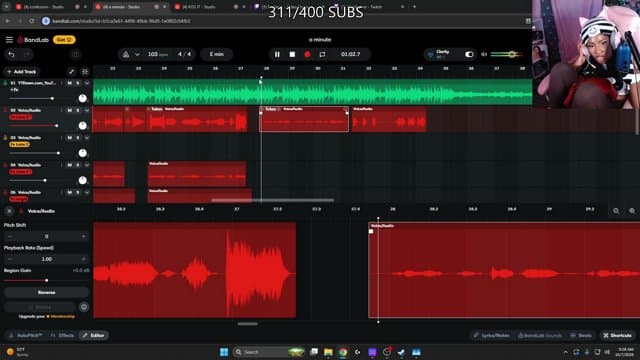The height and width of the screenshot is (360, 640).
Task: Increase playback rate with the plus button
Action: tap(84, 259)
